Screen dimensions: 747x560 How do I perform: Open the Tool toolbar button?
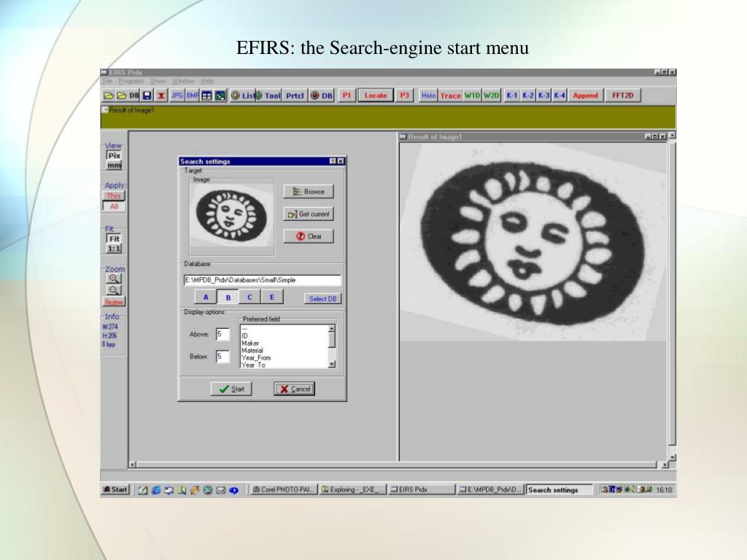coord(268,96)
